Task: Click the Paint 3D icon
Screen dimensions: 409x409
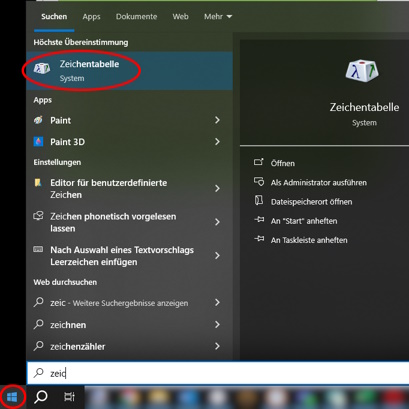Action: (x=39, y=142)
